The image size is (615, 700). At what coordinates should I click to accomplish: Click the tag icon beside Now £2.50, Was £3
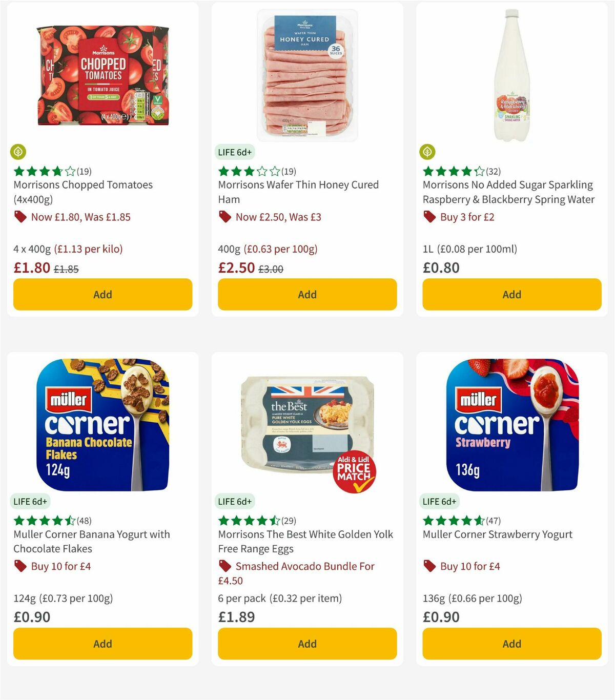224,217
